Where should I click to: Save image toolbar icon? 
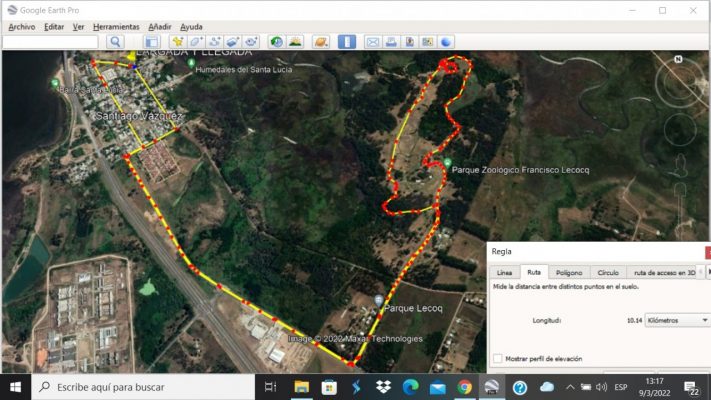409,42
